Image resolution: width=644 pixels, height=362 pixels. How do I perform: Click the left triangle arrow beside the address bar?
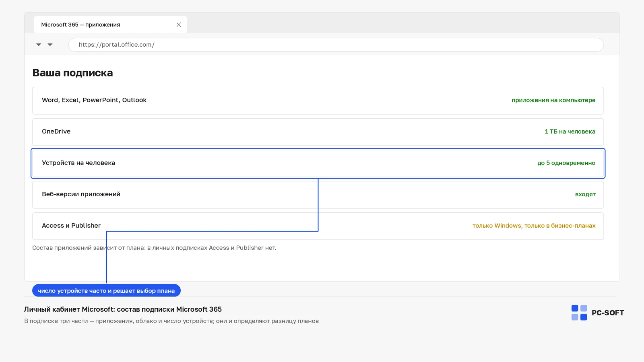(39, 45)
